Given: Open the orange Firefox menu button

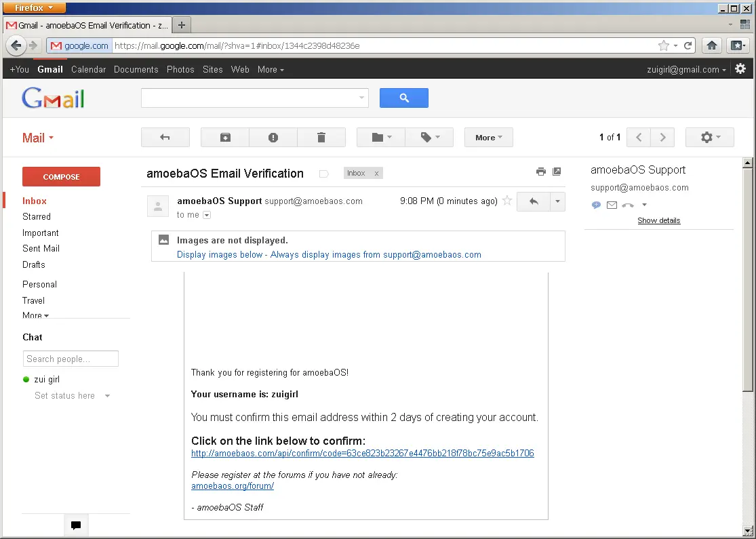Looking at the screenshot, I should click(x=34, y=7).
